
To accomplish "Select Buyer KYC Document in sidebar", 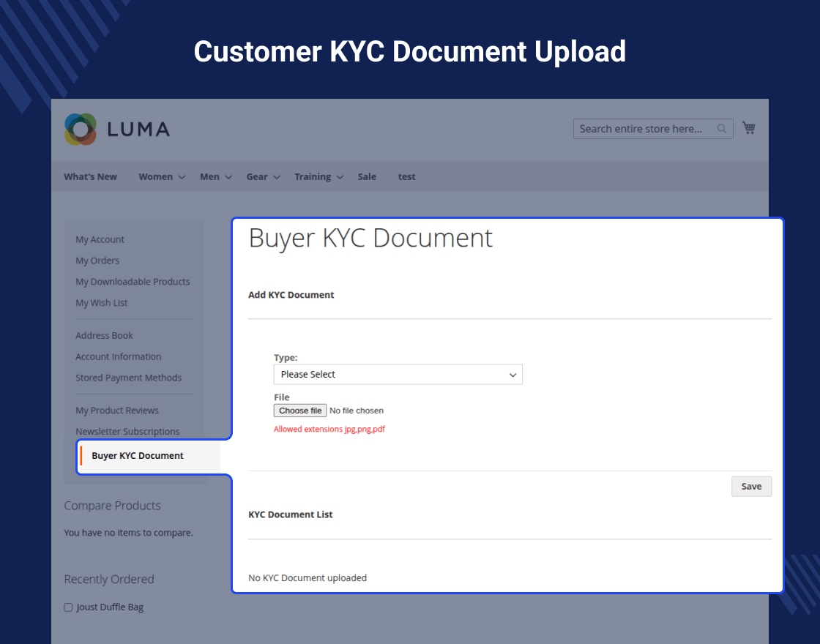I will [x=138, y=456].
